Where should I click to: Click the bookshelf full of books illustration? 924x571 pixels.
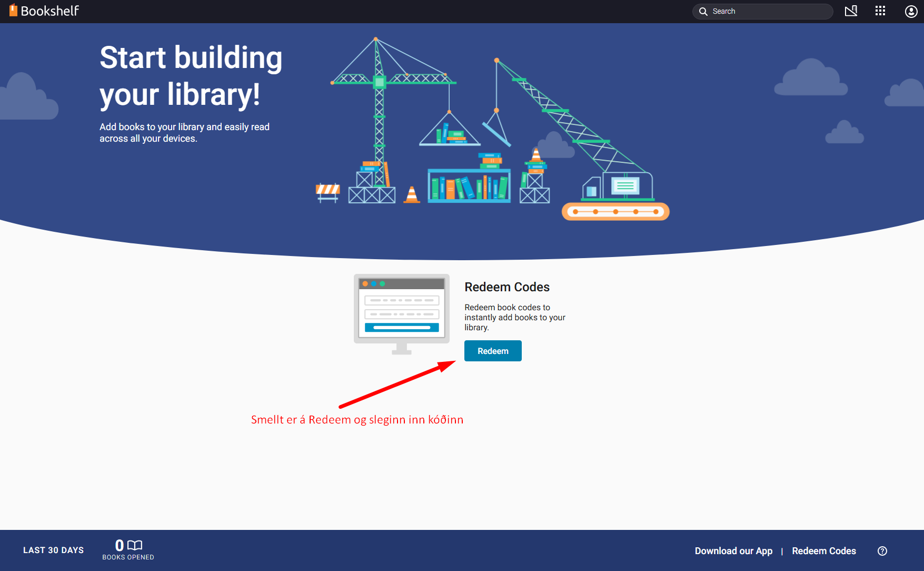(469, 185)
